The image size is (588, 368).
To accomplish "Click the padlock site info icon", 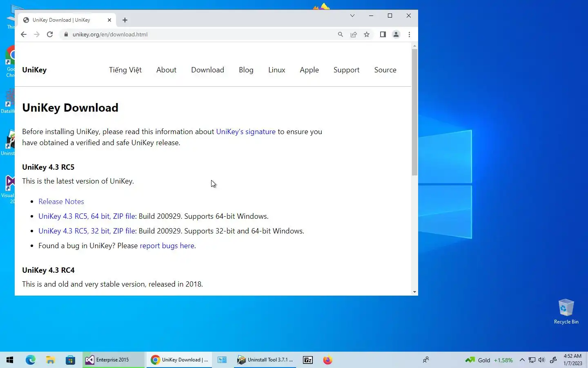I will click(66, 34).
